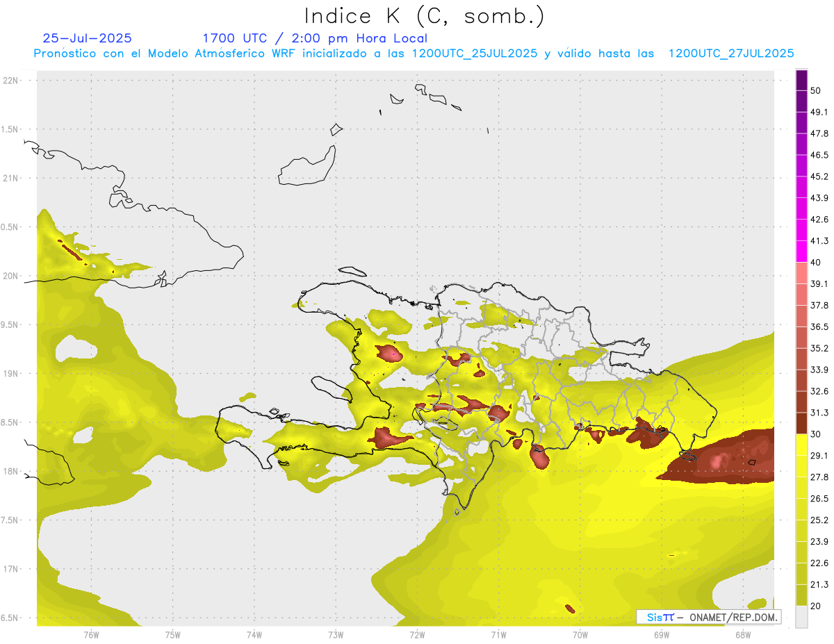Click the 73W longitude label

336,634
